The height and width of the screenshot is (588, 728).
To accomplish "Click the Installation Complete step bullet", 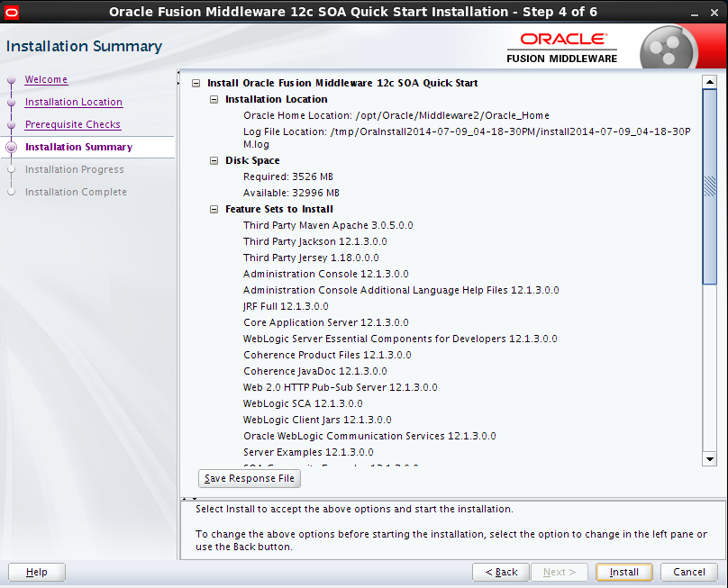I will (x=12, y=192).
